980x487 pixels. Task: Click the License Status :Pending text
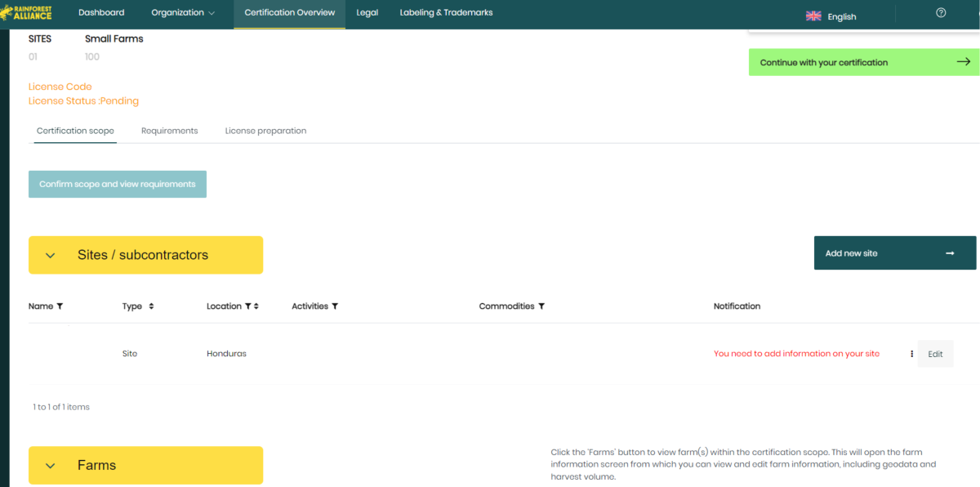click(x=83, y=101)
